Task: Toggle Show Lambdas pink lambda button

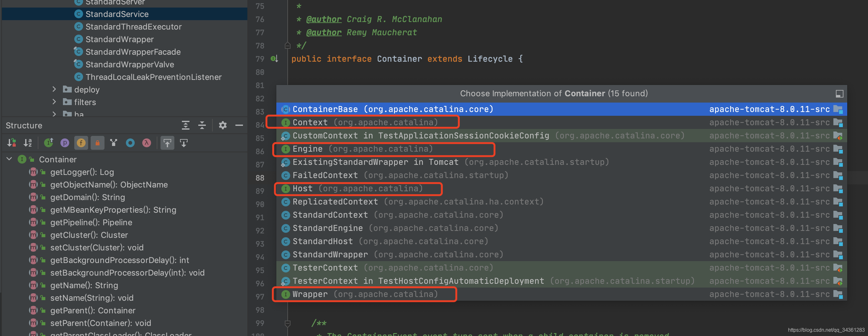Action: (147, 143)
